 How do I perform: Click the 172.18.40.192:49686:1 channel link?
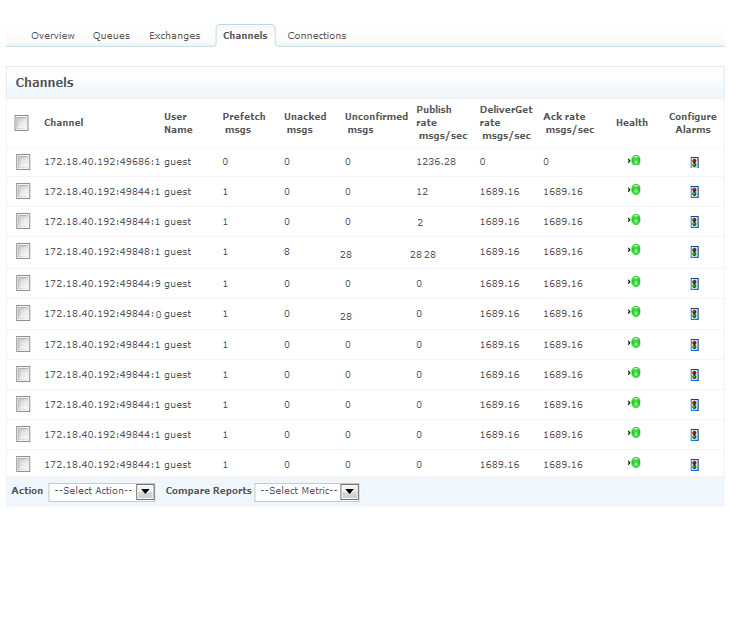coord(101,162)
